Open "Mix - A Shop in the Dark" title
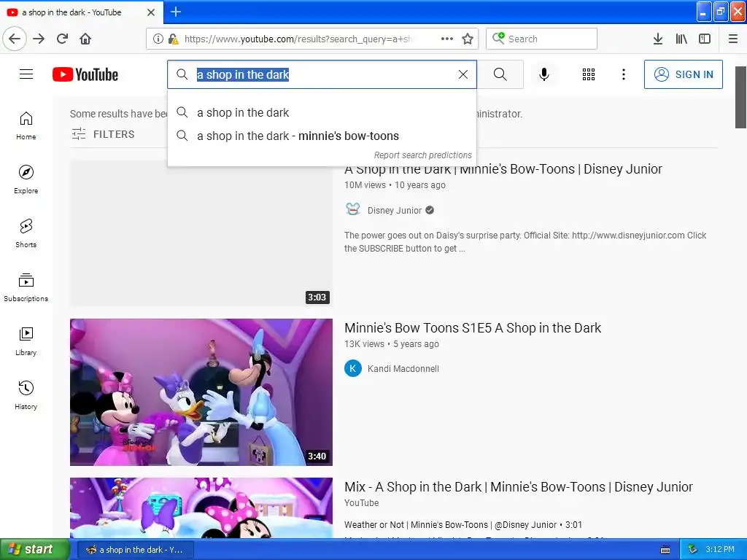Screen dimensions: 747x560 point(519,486)
